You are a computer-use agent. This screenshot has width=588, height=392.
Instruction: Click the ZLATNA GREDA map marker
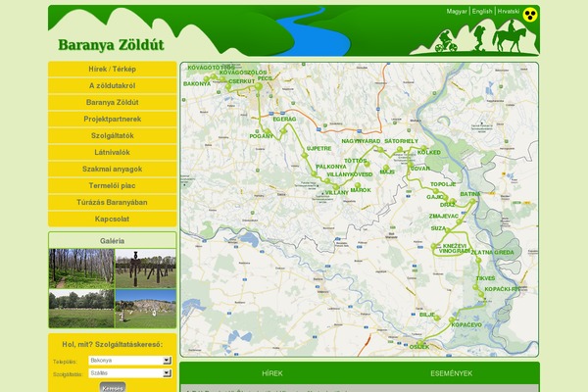pos(478,260)
